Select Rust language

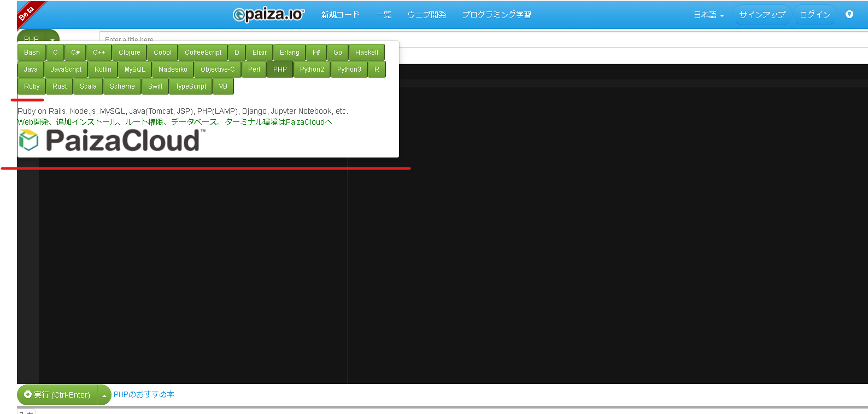(60, 86)
